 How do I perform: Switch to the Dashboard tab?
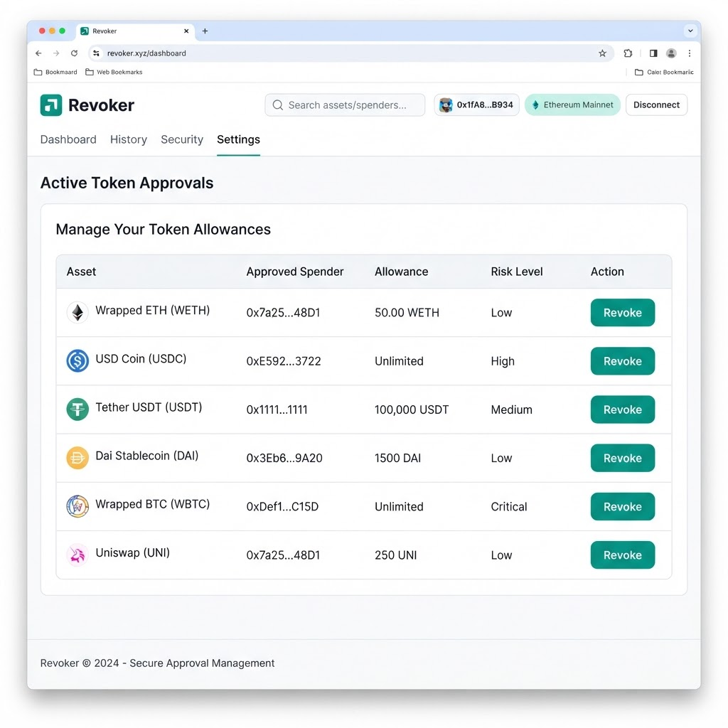68,139
